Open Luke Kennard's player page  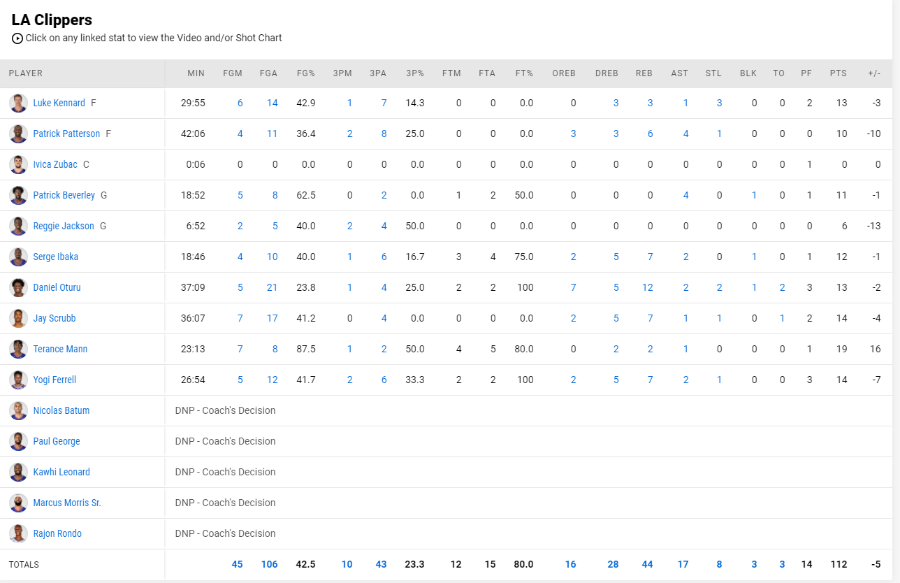coord(59,103)
